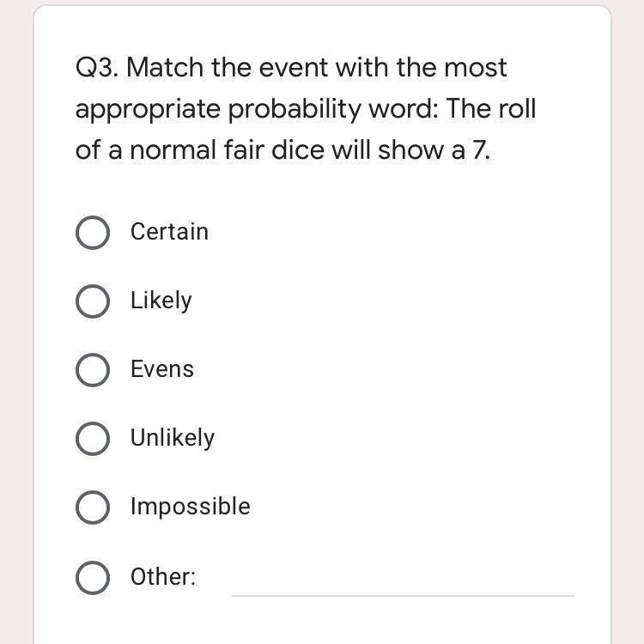Click the 'Likely' answer label text
This screenshot has height=644, width=644.
[161, 301]
